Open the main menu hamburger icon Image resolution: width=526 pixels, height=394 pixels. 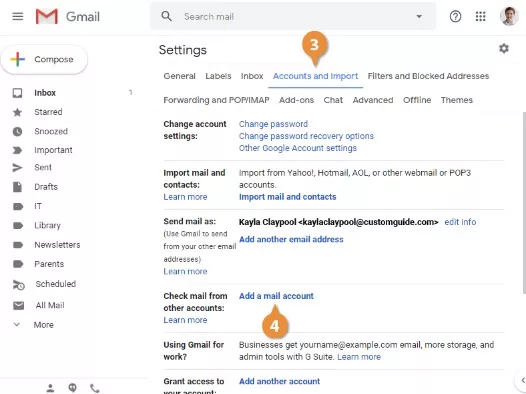coord(18,16)
